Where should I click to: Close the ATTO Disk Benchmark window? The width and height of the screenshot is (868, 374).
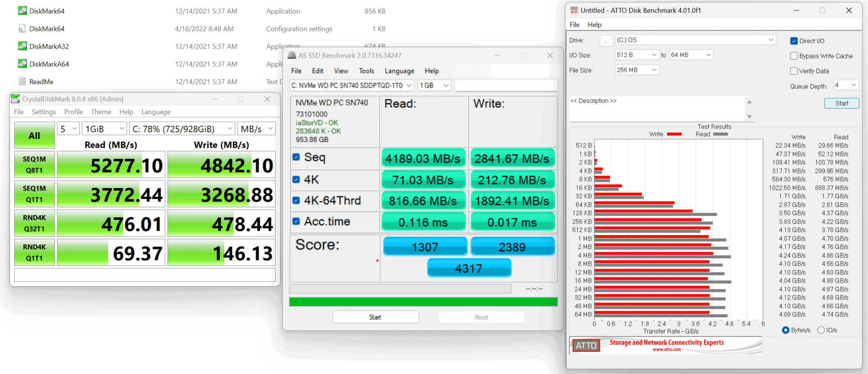click(x=849, y=11)
